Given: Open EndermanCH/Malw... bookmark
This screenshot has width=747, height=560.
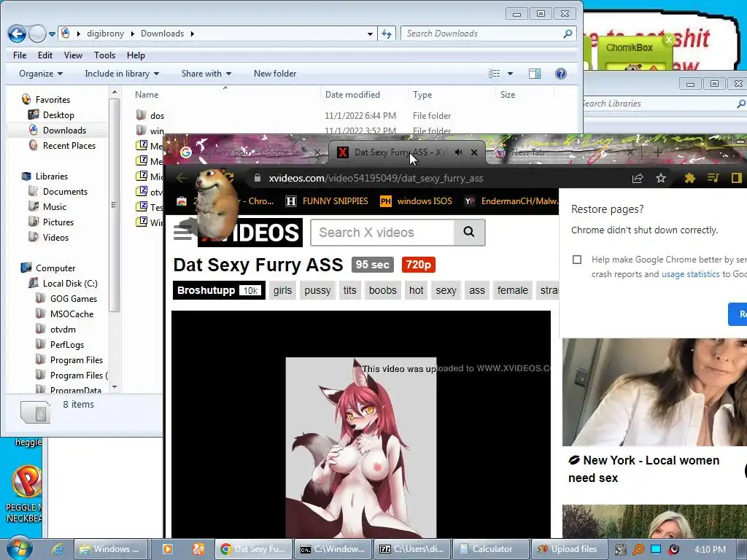Looking at the screenshot, I should click(511, 201).
